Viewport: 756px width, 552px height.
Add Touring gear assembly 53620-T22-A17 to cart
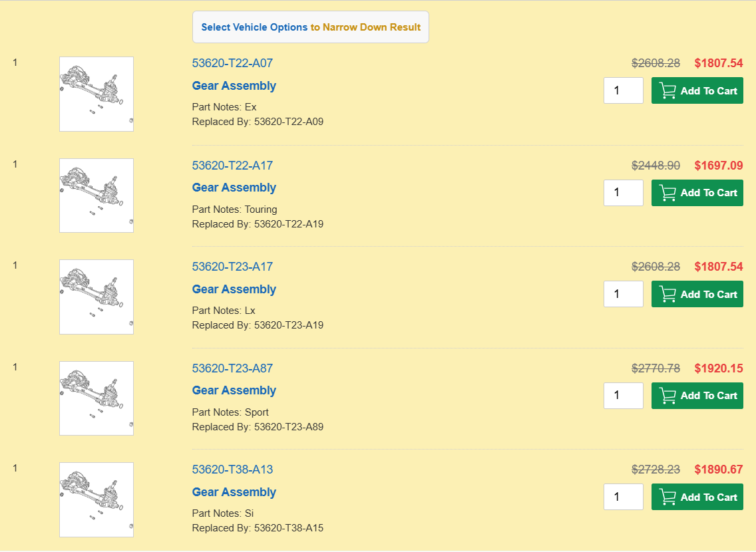click(697, 193)
